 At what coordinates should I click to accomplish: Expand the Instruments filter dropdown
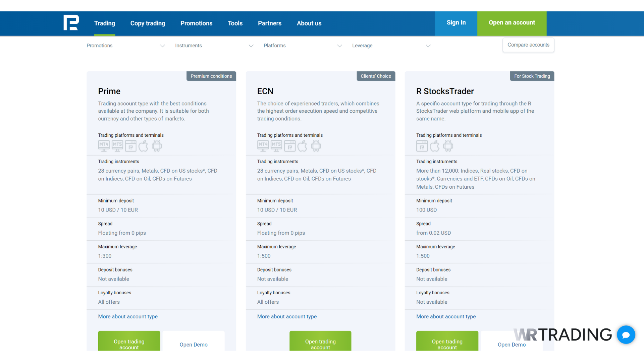tap(214, 46)
